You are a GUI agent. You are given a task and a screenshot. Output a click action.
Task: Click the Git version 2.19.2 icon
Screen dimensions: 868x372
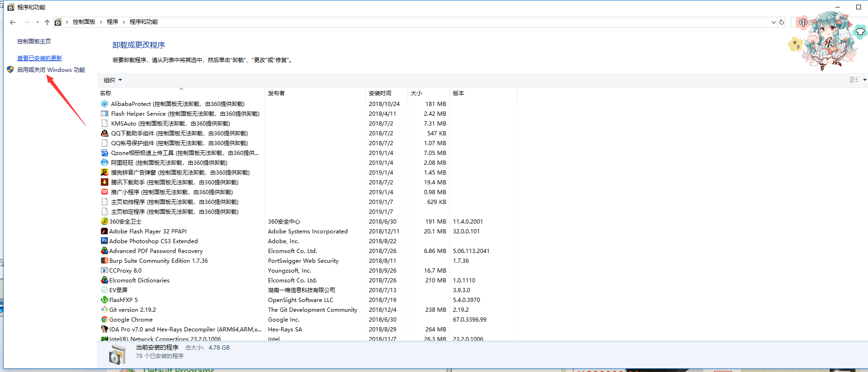coord(105,309)
